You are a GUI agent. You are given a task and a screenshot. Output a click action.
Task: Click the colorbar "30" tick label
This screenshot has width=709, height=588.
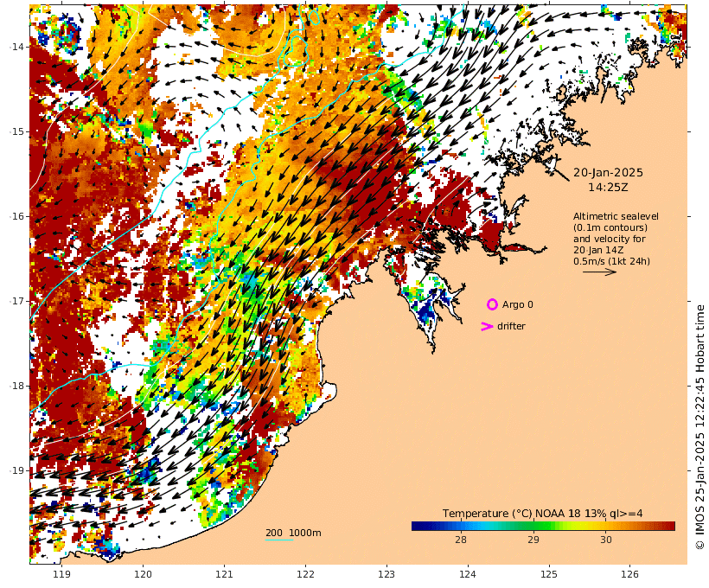[x=606, y=540]
